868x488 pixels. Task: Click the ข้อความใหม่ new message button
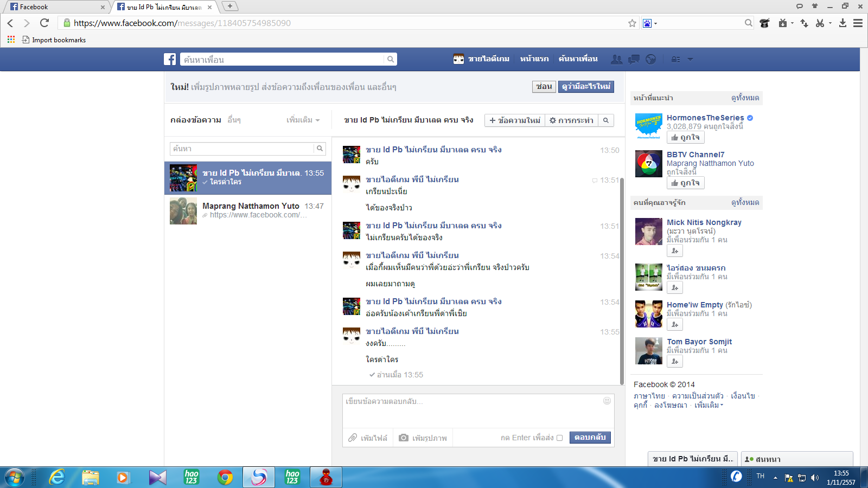coord(515,120)
